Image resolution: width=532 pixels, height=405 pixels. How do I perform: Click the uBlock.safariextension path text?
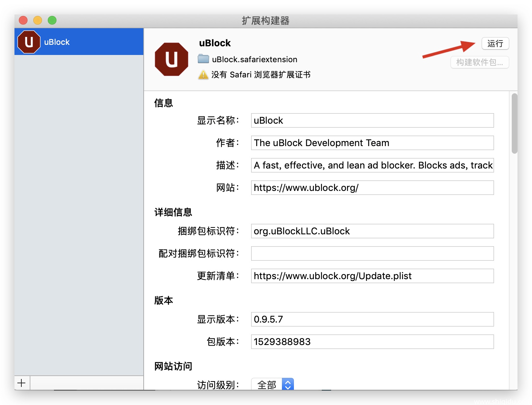pos(255,59)
